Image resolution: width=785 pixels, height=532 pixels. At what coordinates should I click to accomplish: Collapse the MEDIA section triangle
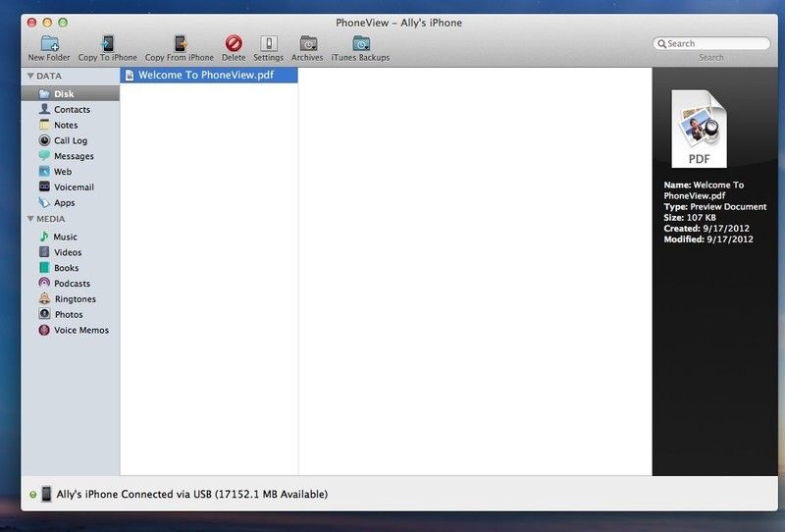pos(30,219)
